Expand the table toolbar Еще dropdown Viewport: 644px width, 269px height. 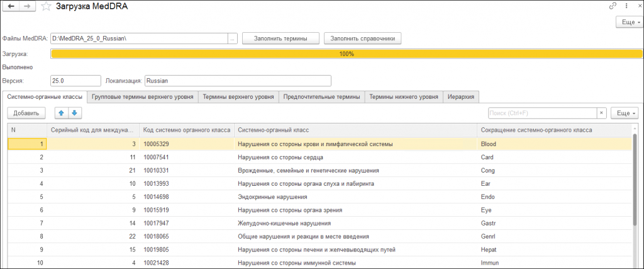tap(624, 113)
